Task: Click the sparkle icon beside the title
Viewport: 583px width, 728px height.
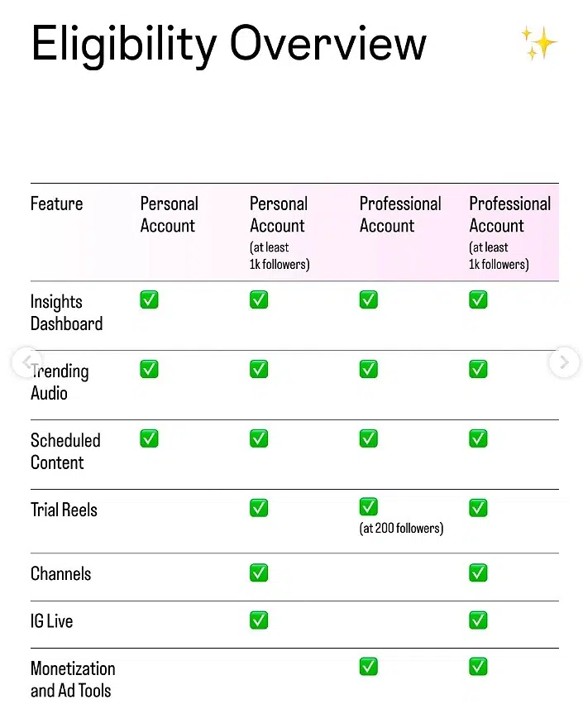Action: 538,43
